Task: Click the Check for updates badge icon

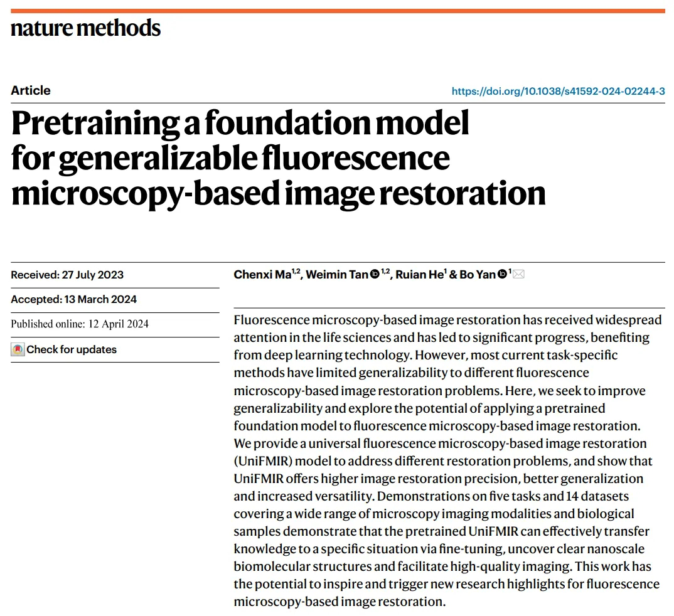Action: click(x=18, y=350)
